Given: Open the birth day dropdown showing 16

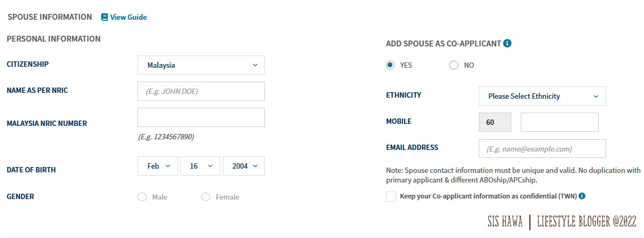Looking at the screenshot, I should click(200, 166).
